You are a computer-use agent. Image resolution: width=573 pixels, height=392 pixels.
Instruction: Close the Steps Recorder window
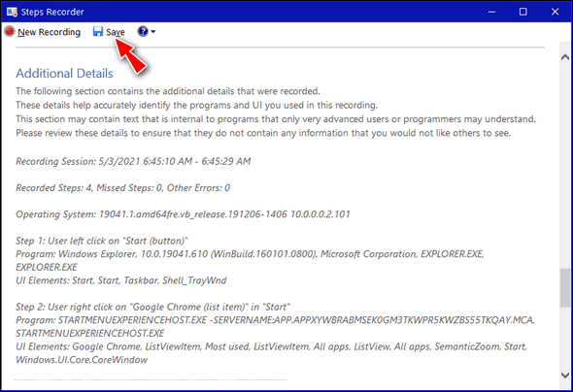556,12
